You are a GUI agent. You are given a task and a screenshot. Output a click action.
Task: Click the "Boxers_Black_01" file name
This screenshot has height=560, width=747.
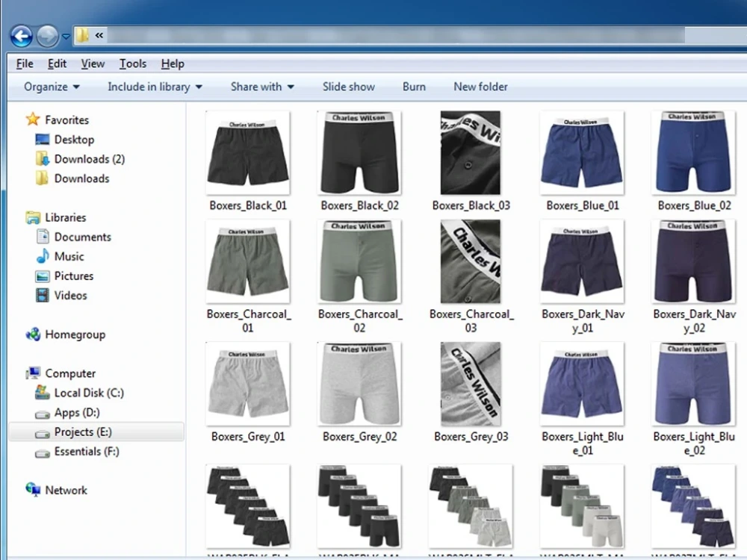(248, 206)
